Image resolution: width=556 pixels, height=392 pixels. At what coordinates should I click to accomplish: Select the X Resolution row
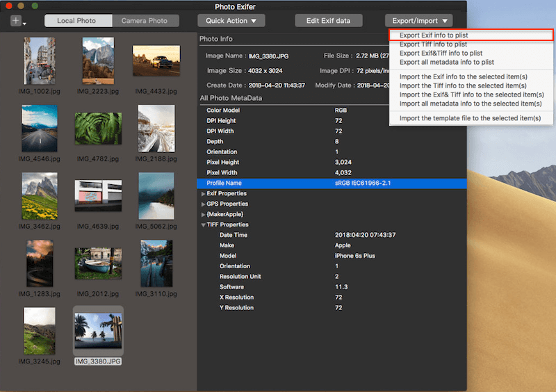click(332, 297)
